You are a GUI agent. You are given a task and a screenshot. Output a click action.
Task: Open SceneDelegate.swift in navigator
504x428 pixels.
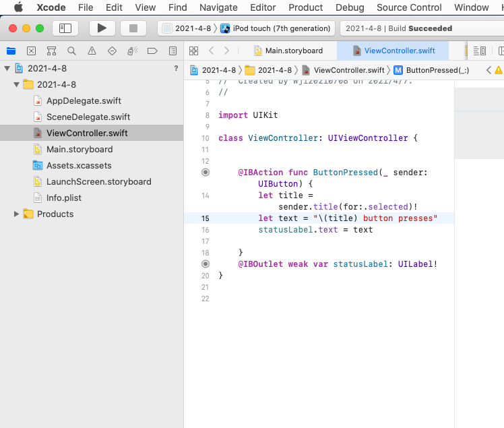coord(88,117)
